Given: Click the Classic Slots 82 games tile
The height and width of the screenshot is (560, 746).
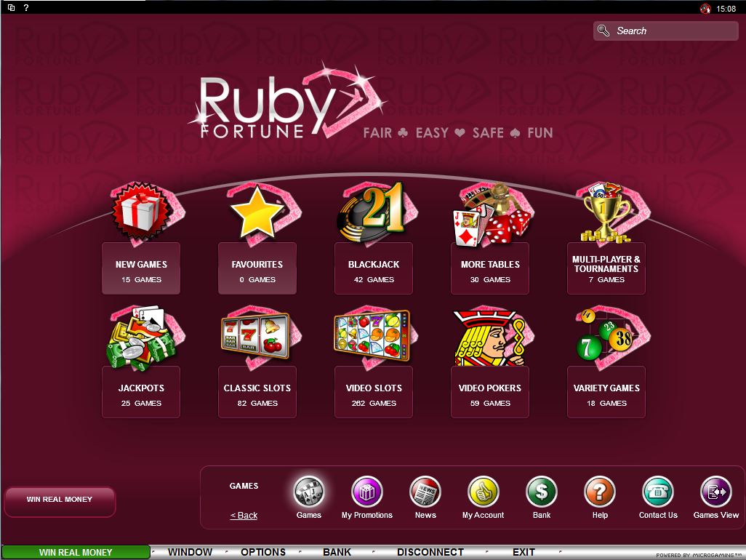Looking at the screenshot, I should [257, 392].
